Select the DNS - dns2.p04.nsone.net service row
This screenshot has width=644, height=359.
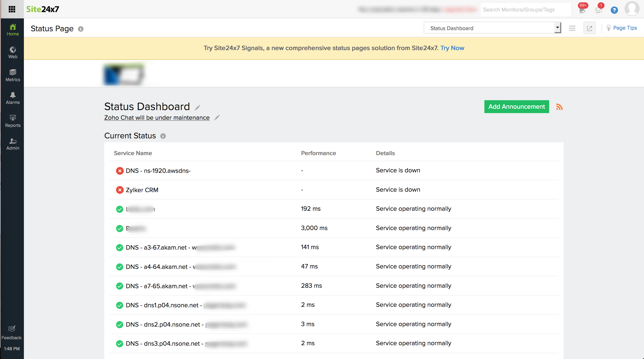tap(334, 324)
